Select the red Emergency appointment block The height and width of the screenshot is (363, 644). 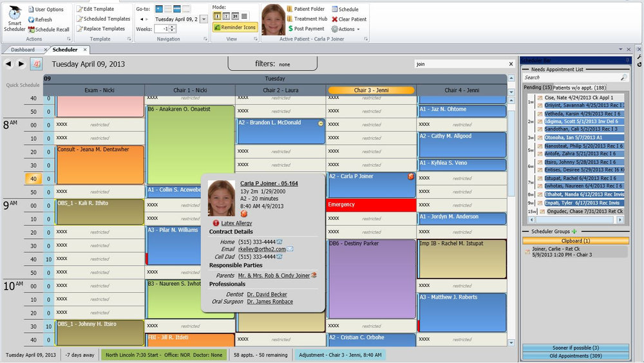(371, 205)
